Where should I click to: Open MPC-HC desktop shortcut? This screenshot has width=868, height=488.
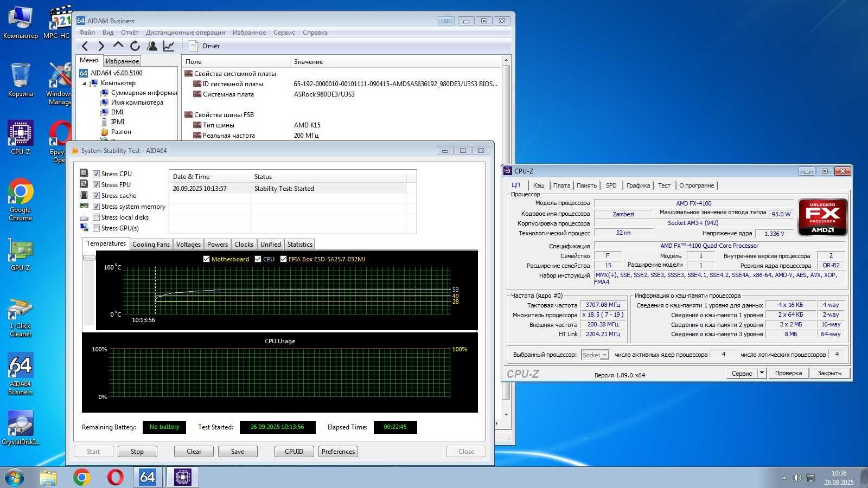[58, 23]
